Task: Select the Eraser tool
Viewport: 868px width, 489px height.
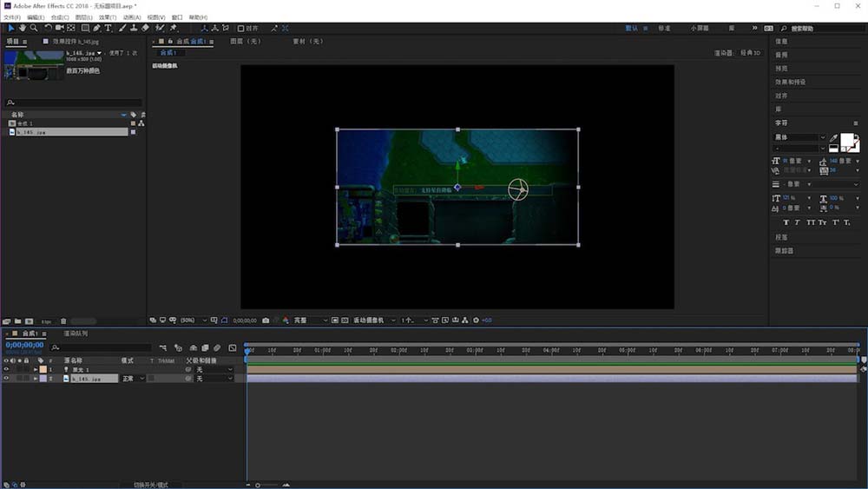Action: coord(145,28)
